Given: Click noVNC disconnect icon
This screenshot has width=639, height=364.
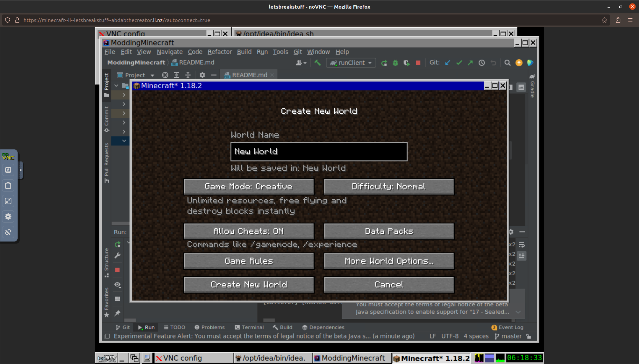Looking at the screenshot, I should 8,232.
